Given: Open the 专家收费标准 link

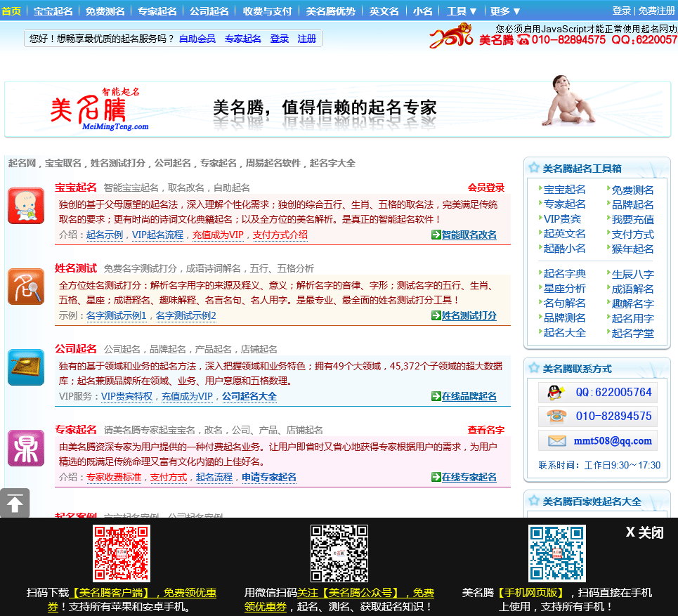Looking at the screenshot, I should click(114, 477).
